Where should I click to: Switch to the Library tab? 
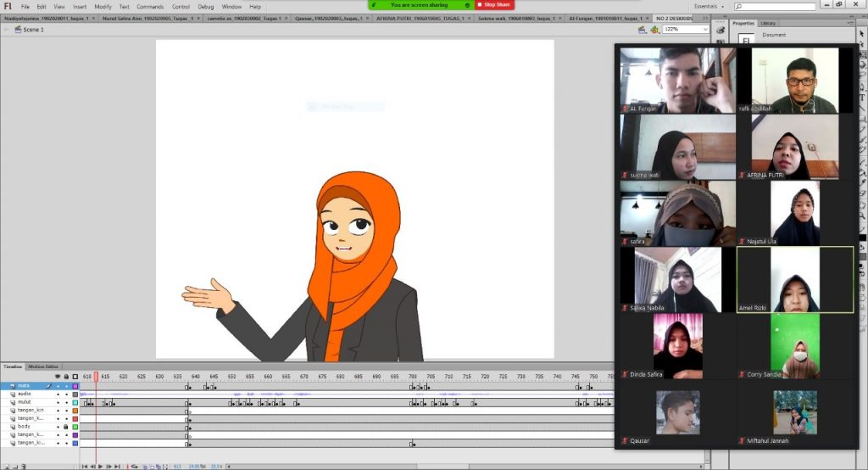point(768,24)
